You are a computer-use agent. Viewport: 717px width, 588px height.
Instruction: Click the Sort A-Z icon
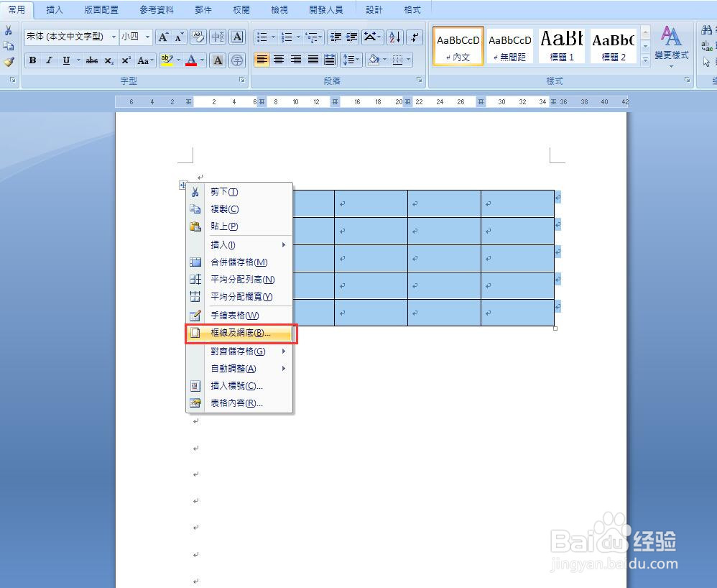[395, 37]
